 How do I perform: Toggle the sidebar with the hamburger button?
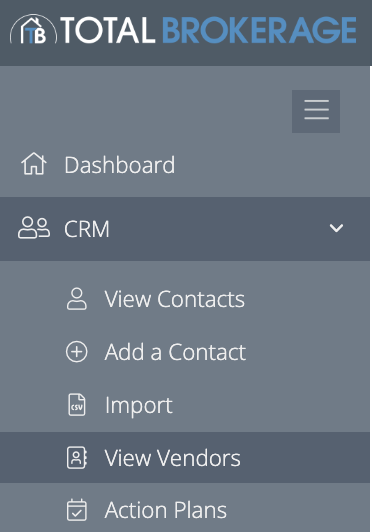coord(316,111)
